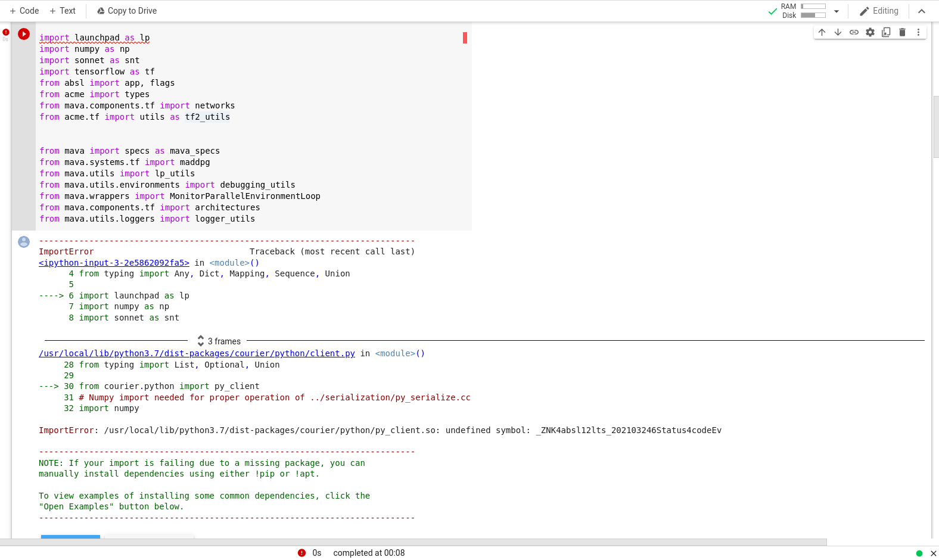
Task: Copy the notebook to Drive
Action: pyautogui.click(x=127, y=11)
